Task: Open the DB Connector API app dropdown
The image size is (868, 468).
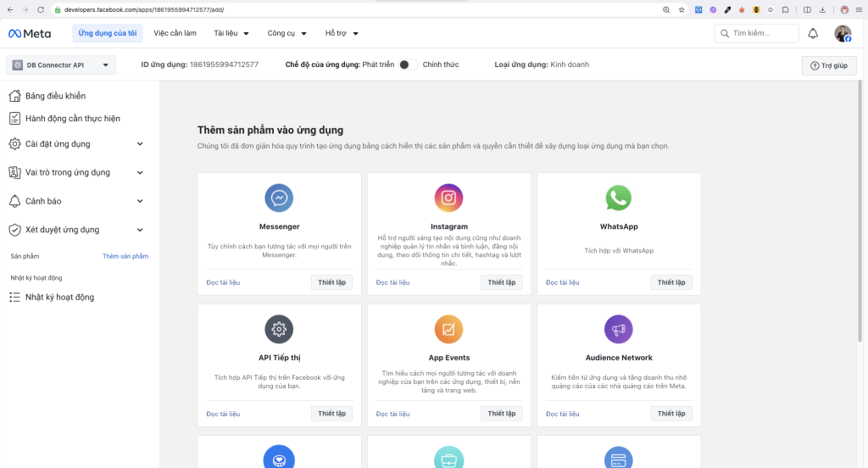Action: [60, 65]
